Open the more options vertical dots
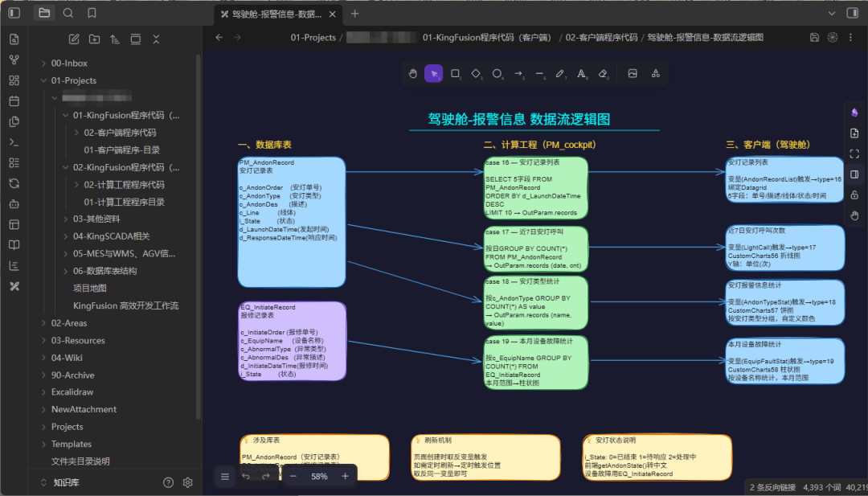The height and width of the screenshot is (496, 868). [851, 38]
